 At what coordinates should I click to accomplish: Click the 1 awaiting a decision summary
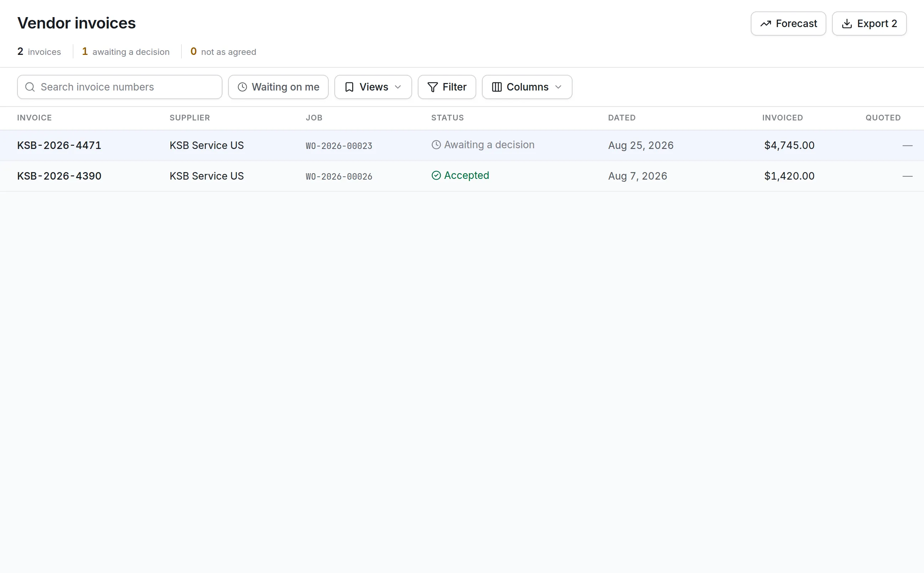coord(126,52)
